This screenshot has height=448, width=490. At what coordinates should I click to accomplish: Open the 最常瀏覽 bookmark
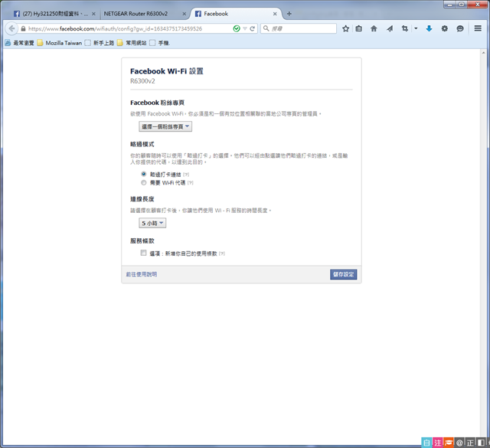(x=19, y=43)
